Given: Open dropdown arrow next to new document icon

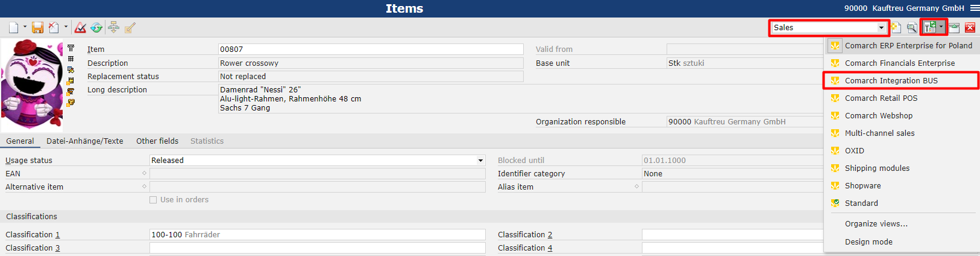Looking at the screenshot, I should coord(25,27).
